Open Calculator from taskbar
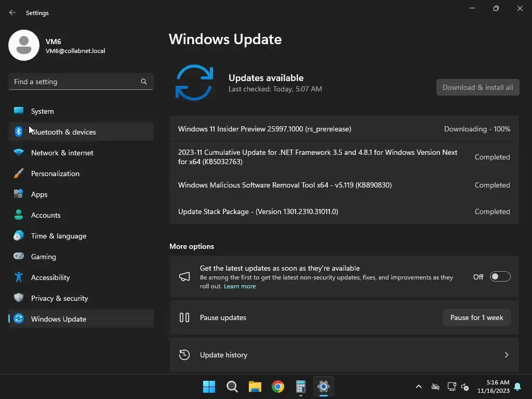Screen dimensions: 532x399 tap(301, 387)
